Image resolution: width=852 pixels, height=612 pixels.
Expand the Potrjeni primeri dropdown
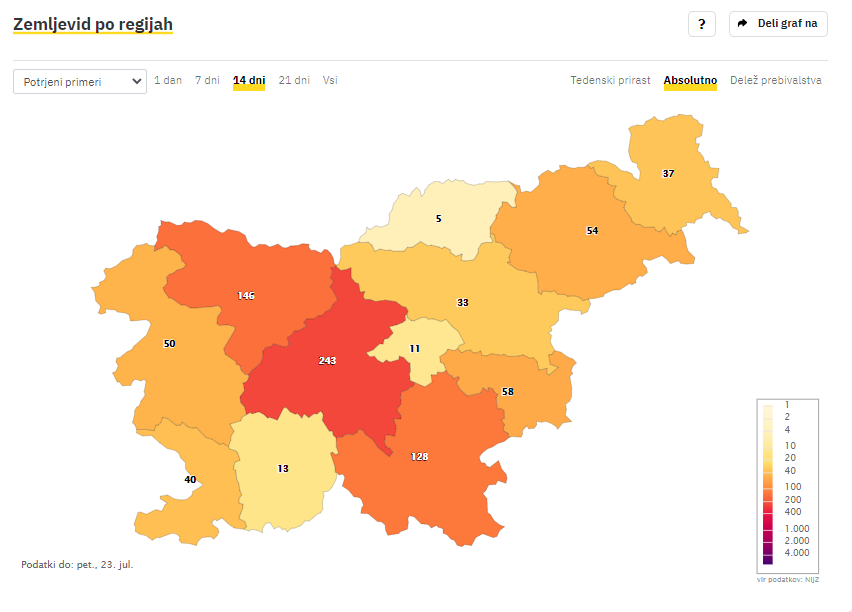pos(80,82)
